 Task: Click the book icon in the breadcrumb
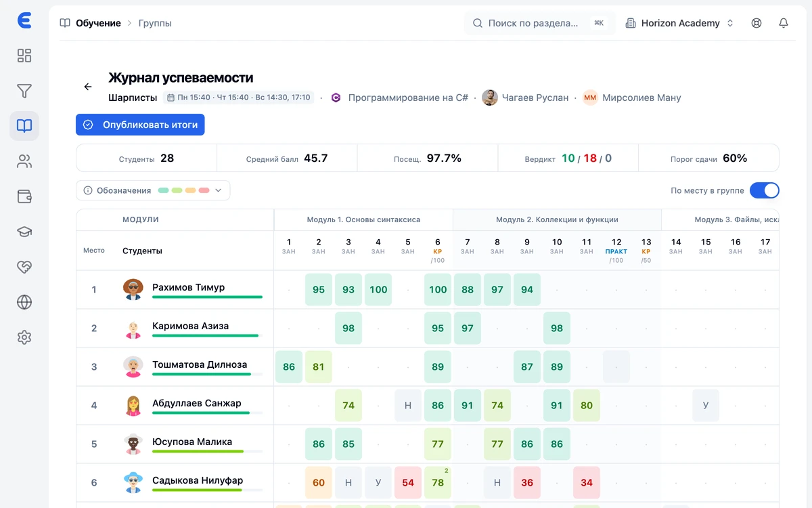[x=65, y=23]
